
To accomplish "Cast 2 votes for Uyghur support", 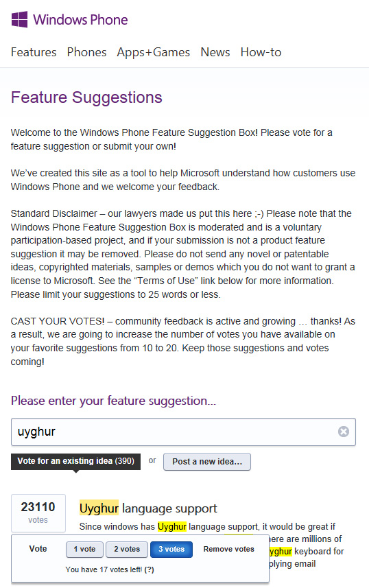I will [x=127, y=550].
